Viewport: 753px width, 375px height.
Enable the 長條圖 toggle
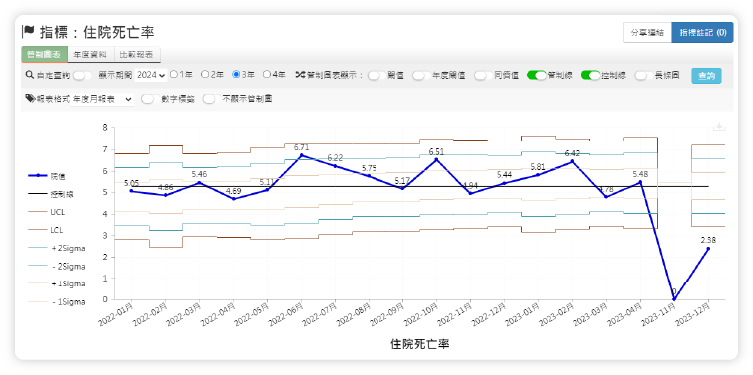(644, 75)
